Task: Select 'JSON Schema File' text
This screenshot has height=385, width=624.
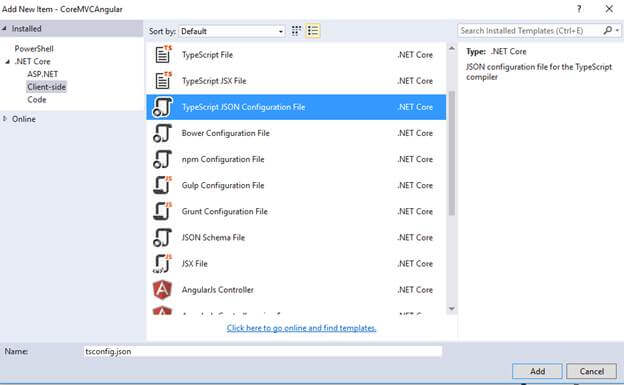Action: tap(213, 237)
